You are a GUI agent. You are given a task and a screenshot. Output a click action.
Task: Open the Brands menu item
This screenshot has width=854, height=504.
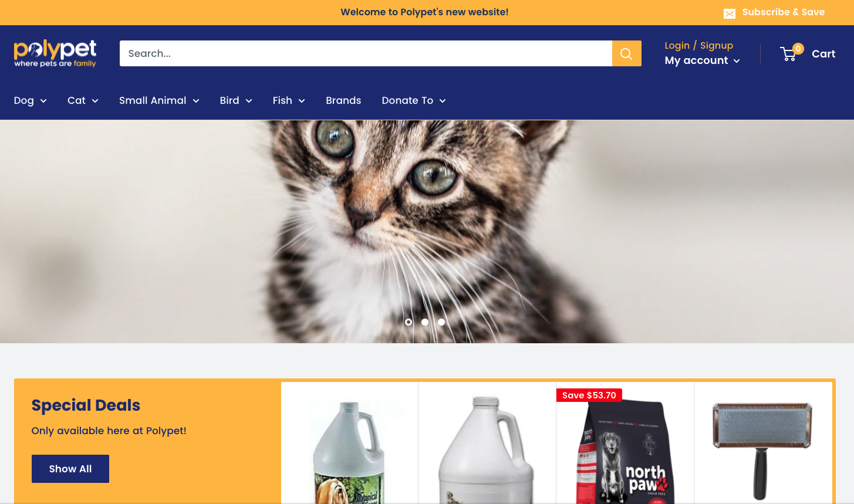(x=343, y=100)
